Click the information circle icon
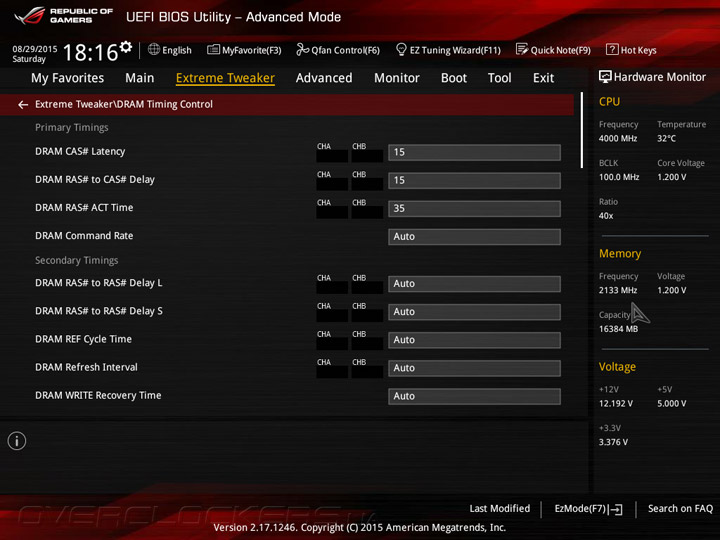720x540 pixels. pyautogui.click(x=17, y=441)
